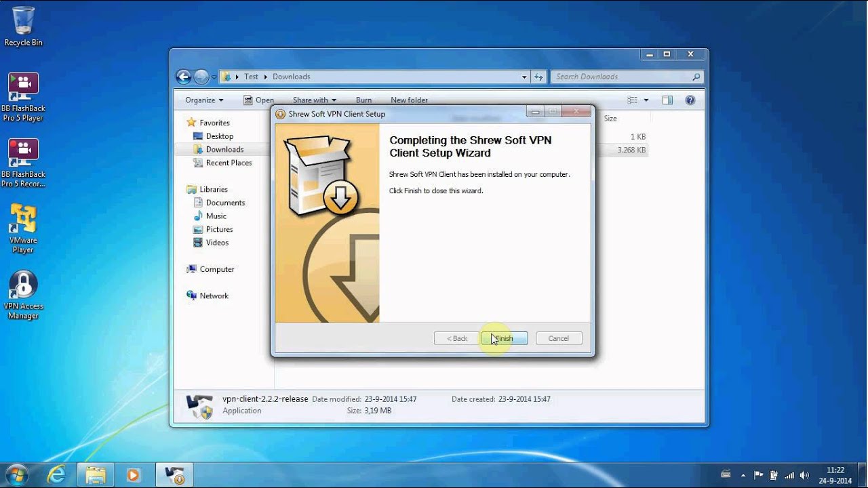
Task: Click New folder in the Explorer toolbar
Action: [409, 100]
